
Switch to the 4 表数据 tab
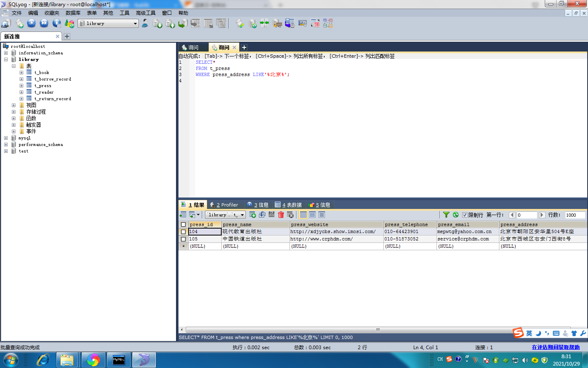pos(288,205)
